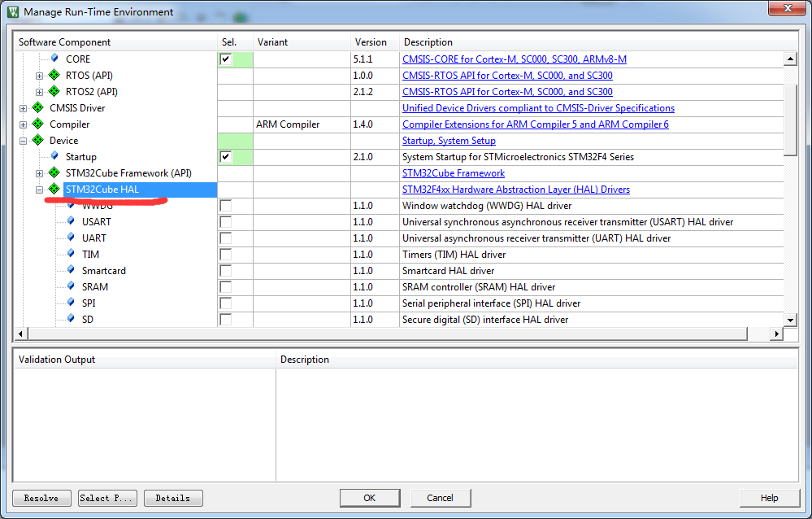Expand the STM32Cube Framework (API) node
812x519 pixels.
click(x=39, y=173)
